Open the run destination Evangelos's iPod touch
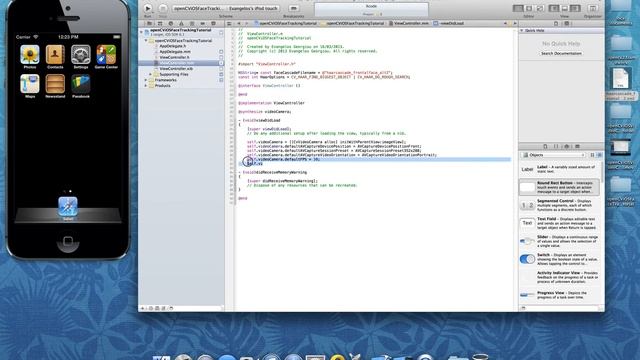The image size is (640, 360). (253, 8)
